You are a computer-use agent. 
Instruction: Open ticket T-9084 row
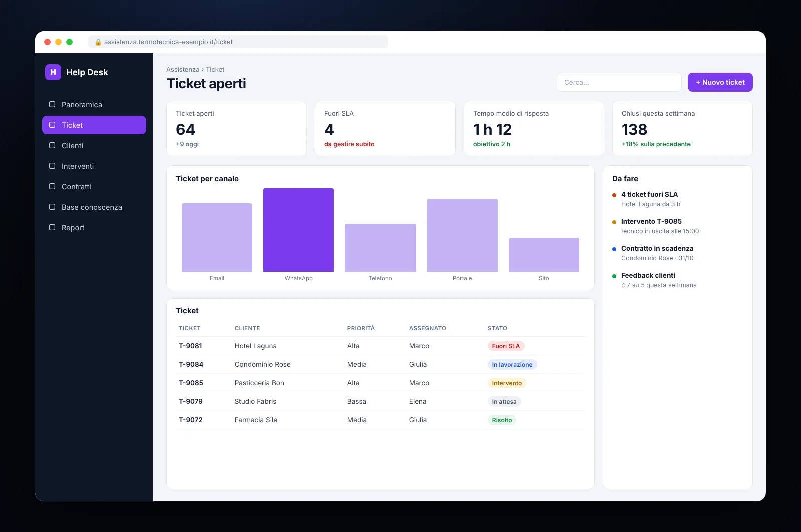[380, 365]
